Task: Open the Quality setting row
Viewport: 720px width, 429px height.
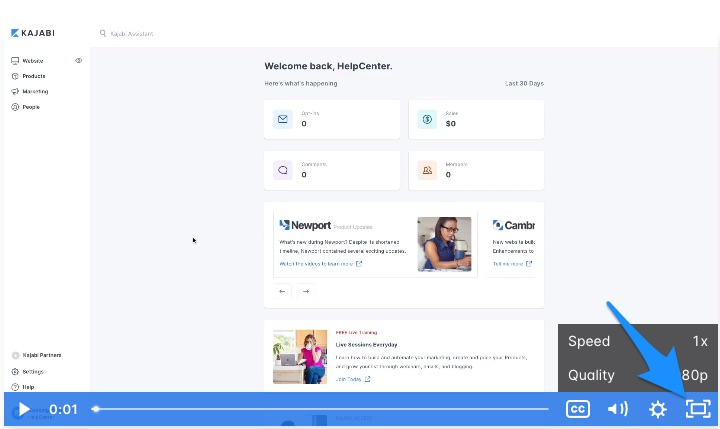Action: click(x=638, y=375)
